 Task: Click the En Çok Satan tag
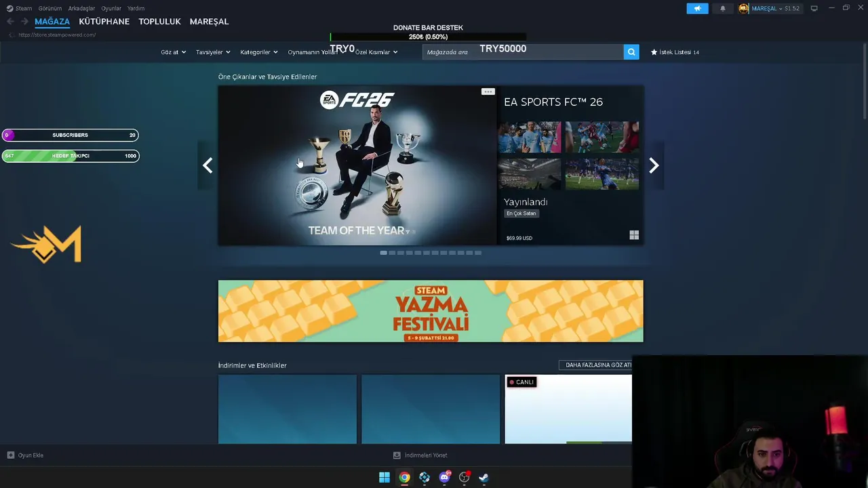pos(521,213)
